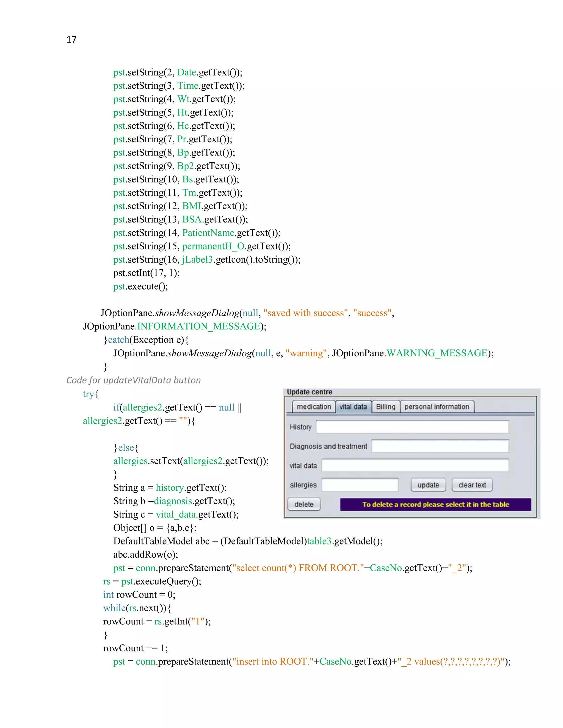Image resolution: width=563 pixels, height=728 pixels.
Task: Click the vital data text field
Action: click(x=415, y=465)
